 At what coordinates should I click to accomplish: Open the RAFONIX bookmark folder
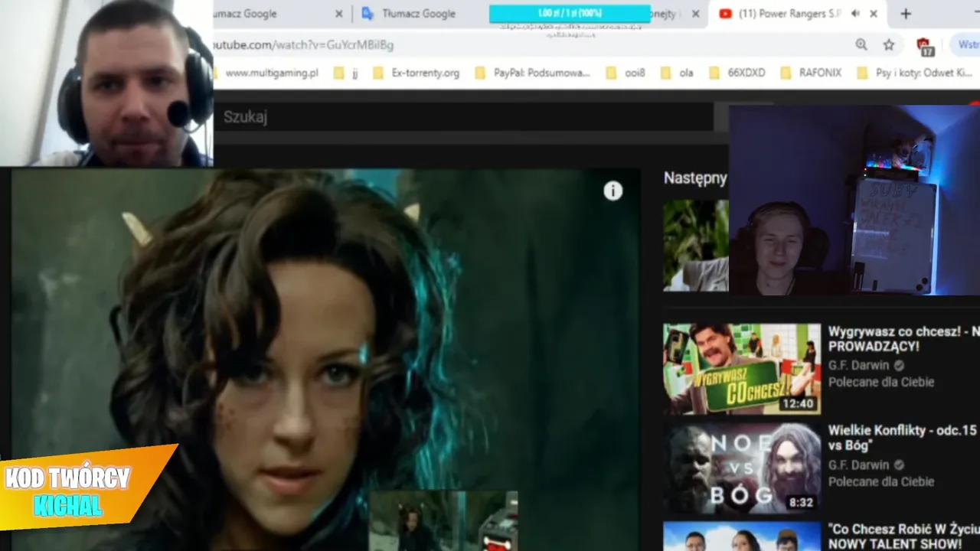811,73
